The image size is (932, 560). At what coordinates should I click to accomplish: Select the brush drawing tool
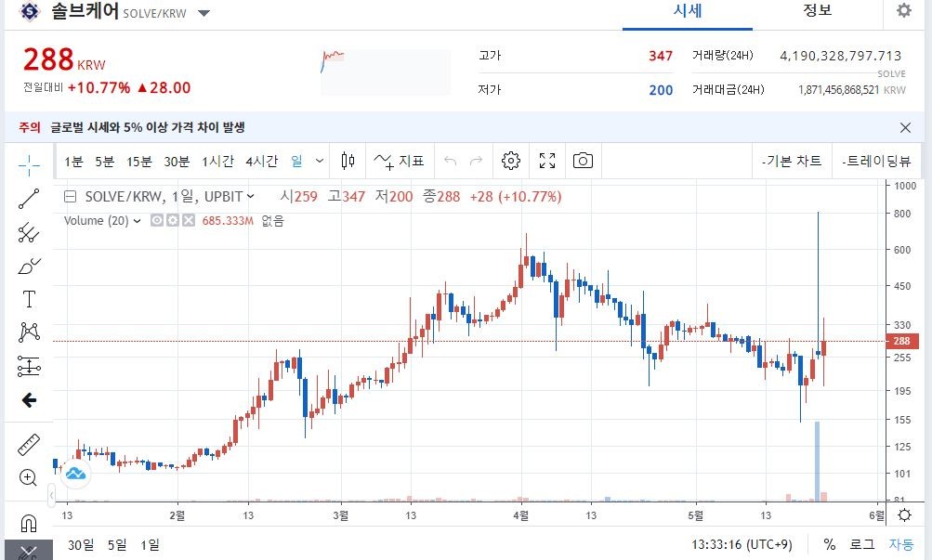(29, 266)
